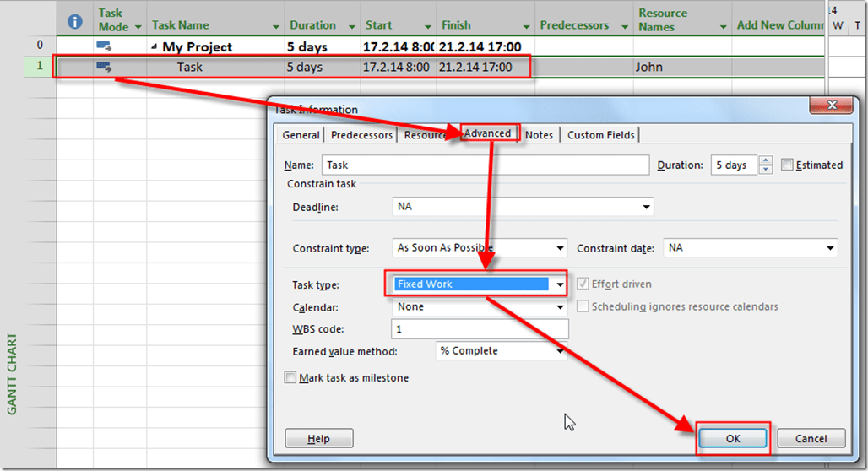Increase duration using the spinner up arrow
This screenshot has height=471, width=868.
click(x=765, y=160)
